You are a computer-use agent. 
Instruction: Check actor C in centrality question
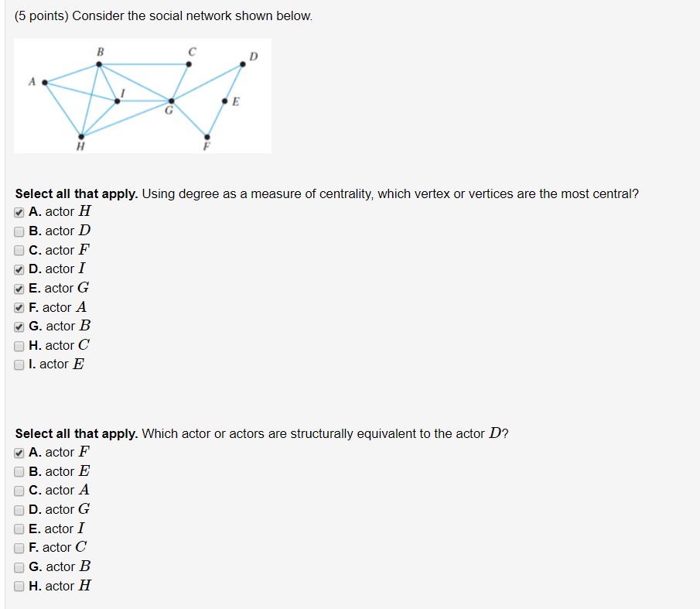[x=19, y=346]
